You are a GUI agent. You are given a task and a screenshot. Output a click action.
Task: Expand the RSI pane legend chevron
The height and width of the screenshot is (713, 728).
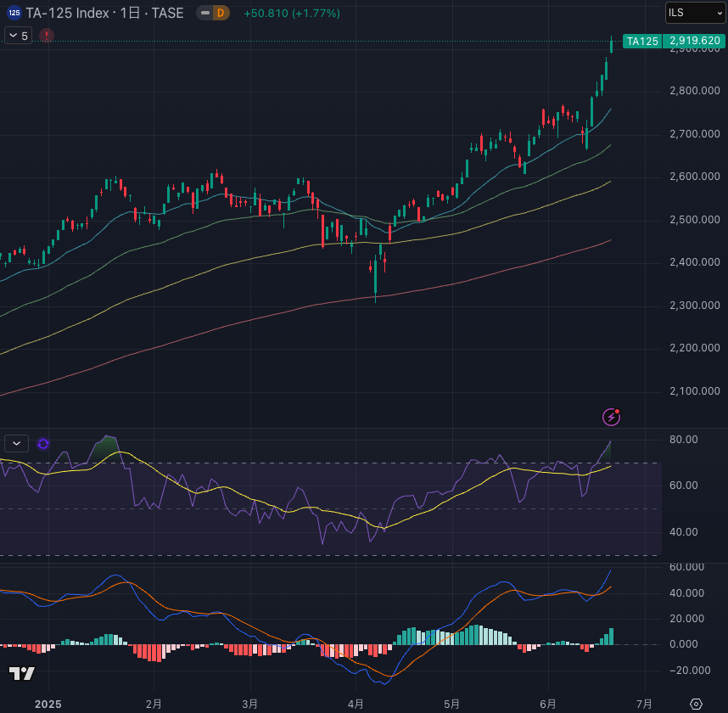[17, 444]
